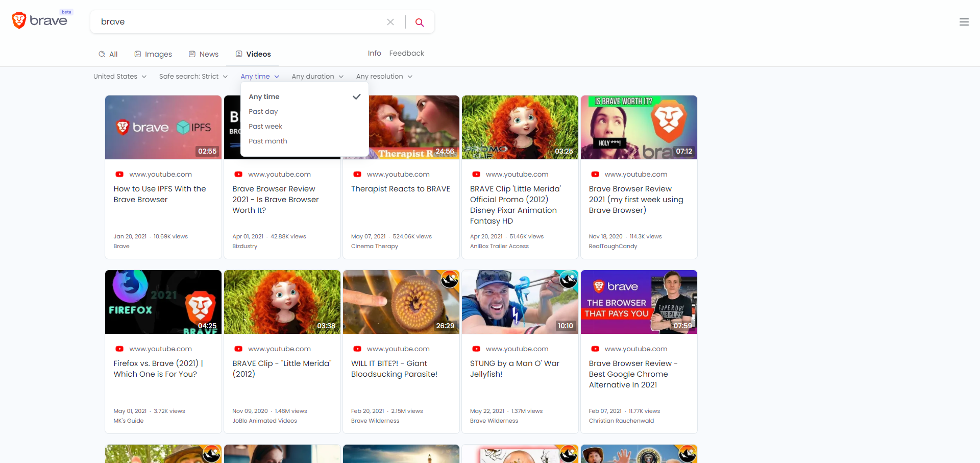Clear the search box with the X icon
Viewport: 980px width, 463px height.
390,22
